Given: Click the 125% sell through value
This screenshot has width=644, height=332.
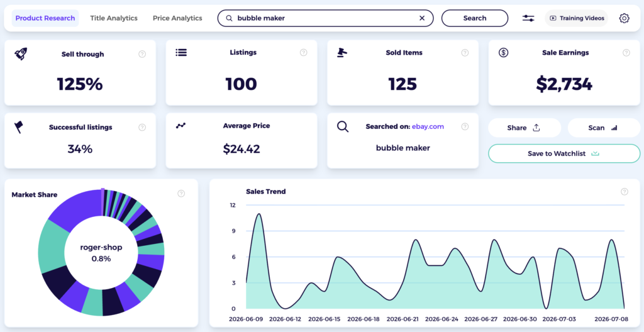Looking at the screenshot, I should [80, 84].
